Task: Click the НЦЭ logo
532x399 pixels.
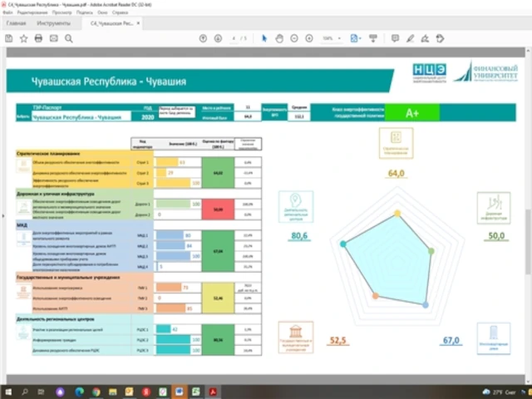Action: coord(429,72)
